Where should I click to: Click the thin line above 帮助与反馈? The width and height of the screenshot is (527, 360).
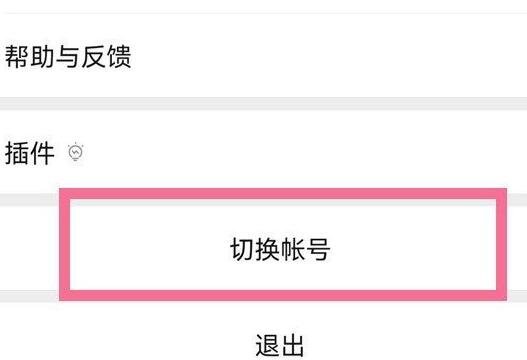tap(264, 13)
